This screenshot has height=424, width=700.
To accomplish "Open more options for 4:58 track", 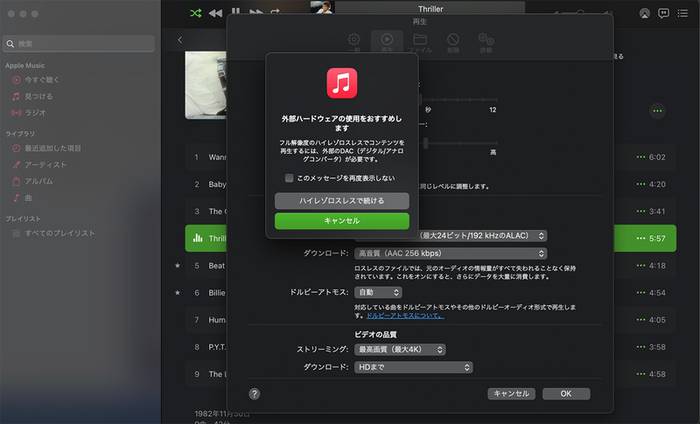I will (641, 374).
